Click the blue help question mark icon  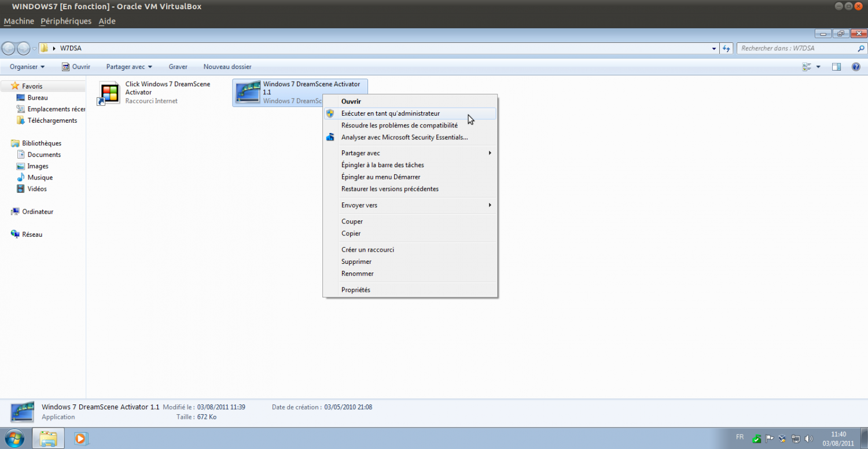(856, 67)
